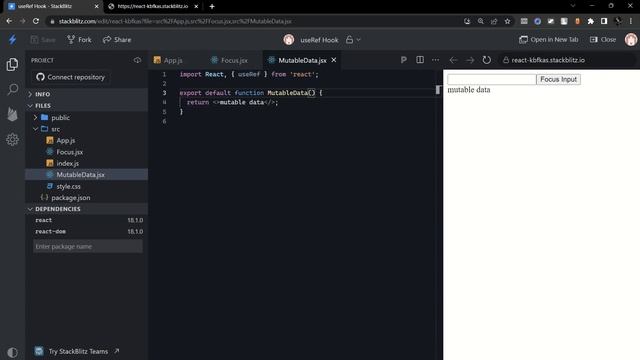Connect repository button
640x360 pixels.
[70, 77]
